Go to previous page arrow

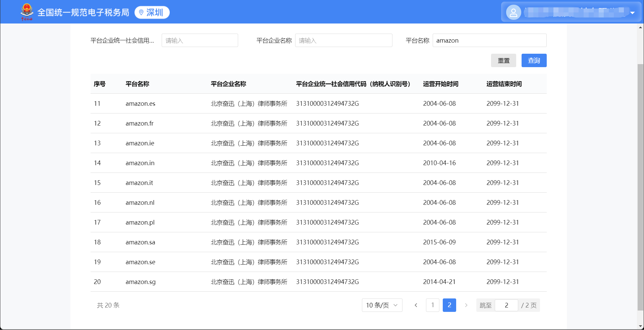(x=416, y=305)
